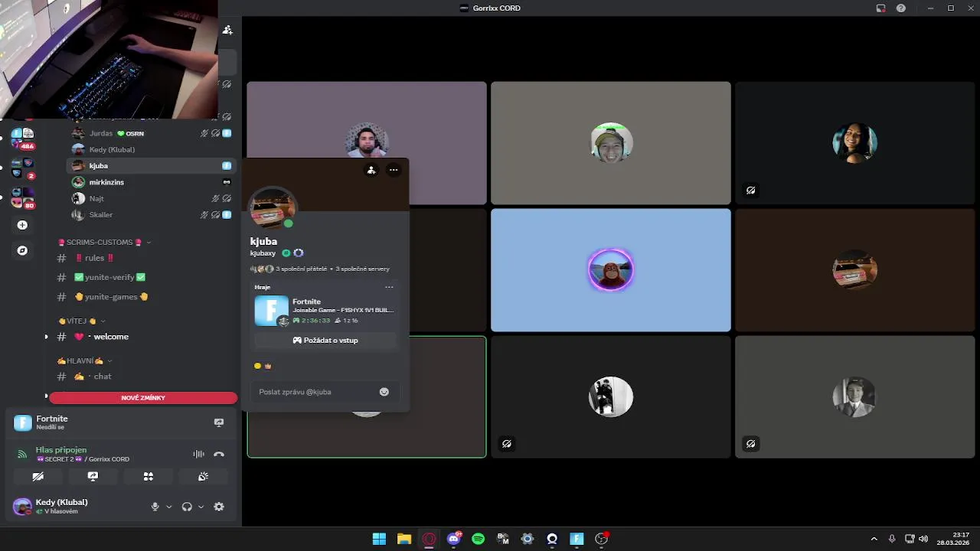Click the Kedy (Klubal) user panel avatar
The image size is (980, 551).
click(22, 507)
